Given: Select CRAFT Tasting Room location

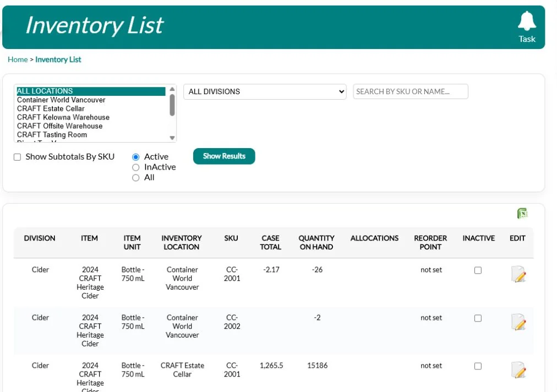Looking at the screenshot, I should pyautogui.click(x=91, y=135).
